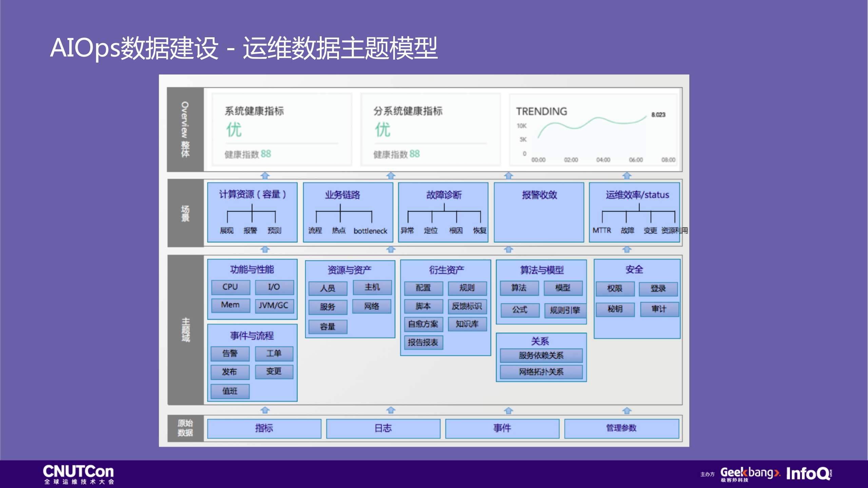Viewport: 868px width, 488px height.
Task: Click the CPU block under 功能与性能
Action: point(230,287)
